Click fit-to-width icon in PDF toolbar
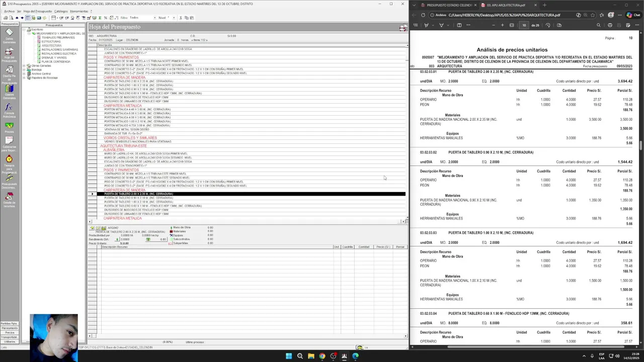Screen dimensions: 644x362 [x=512, y=25]
